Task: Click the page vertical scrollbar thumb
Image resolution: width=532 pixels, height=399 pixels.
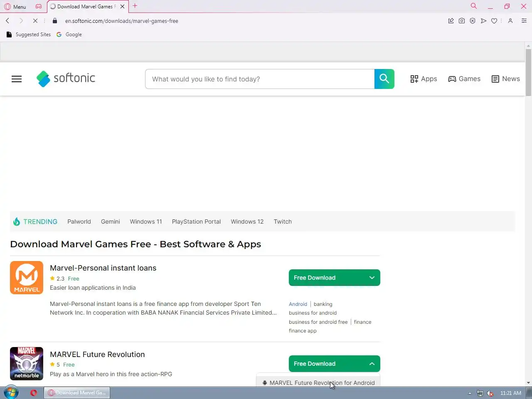Action: (528, 73)
